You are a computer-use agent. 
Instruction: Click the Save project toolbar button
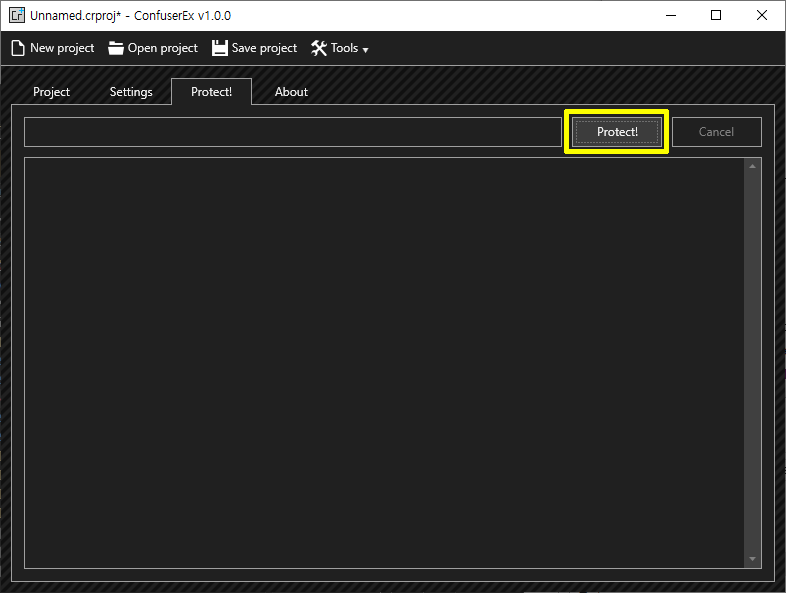click(255, 48)
